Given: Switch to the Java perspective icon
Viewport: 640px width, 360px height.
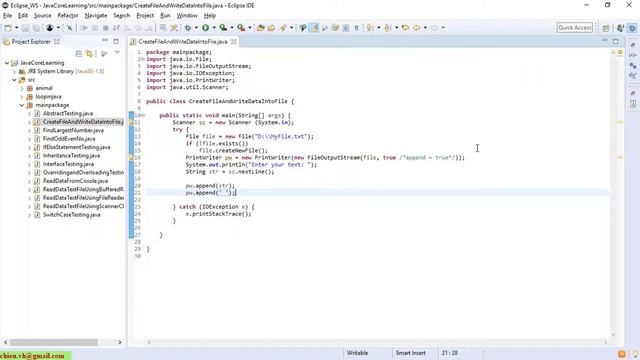Looking at the screenshot, I should (x=620, y=28).
